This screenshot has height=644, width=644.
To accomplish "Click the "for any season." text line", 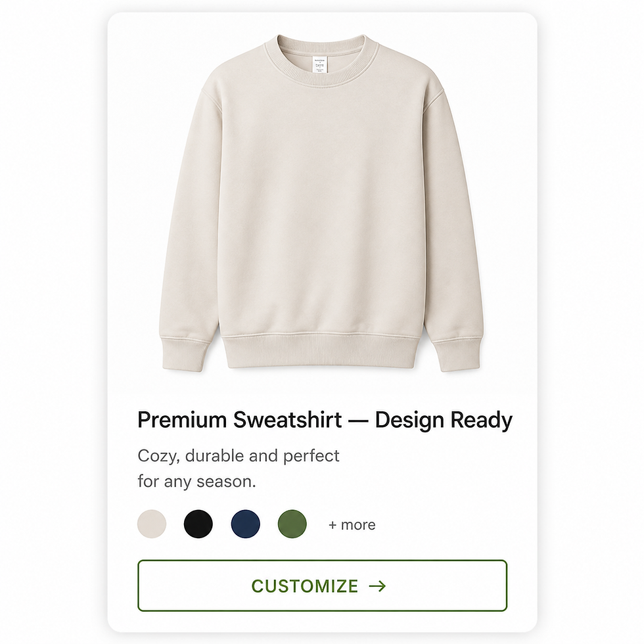I will click(x=196, y=481).
